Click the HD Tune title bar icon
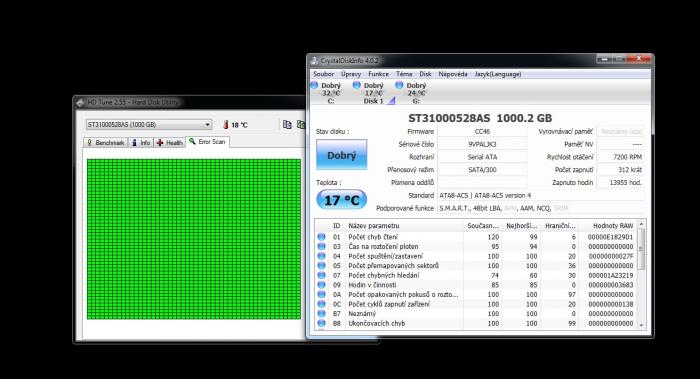The height and width of the screenshot is (379, 700). click(80, 103)
